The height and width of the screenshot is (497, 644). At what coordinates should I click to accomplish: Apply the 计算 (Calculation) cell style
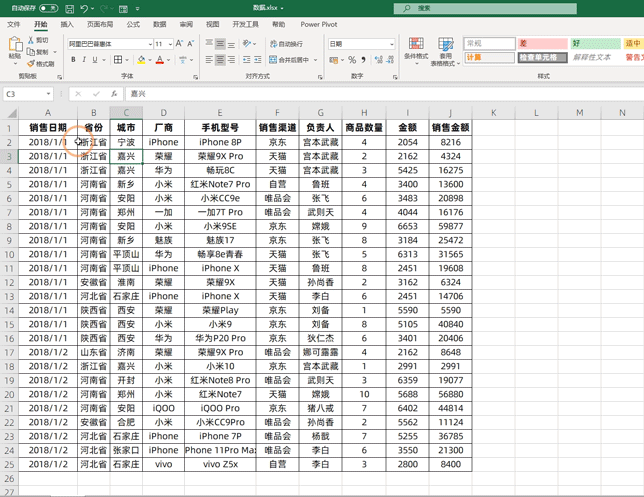490,58
